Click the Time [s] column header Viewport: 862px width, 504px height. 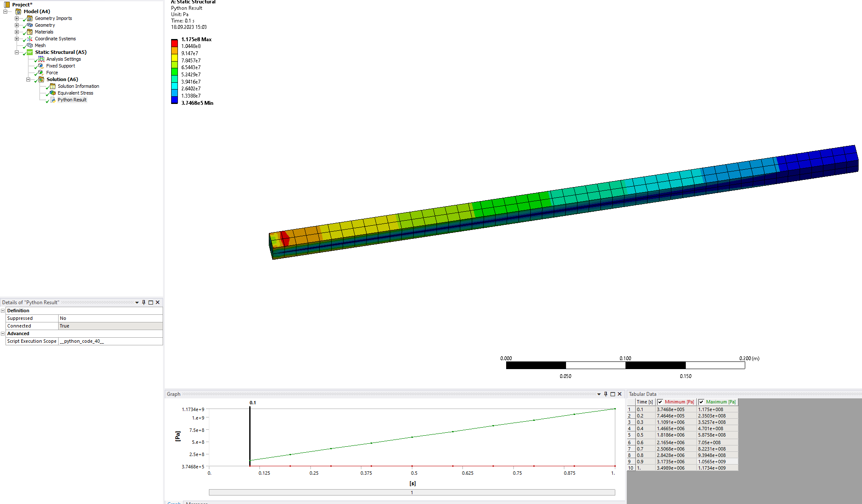(645, 402)
